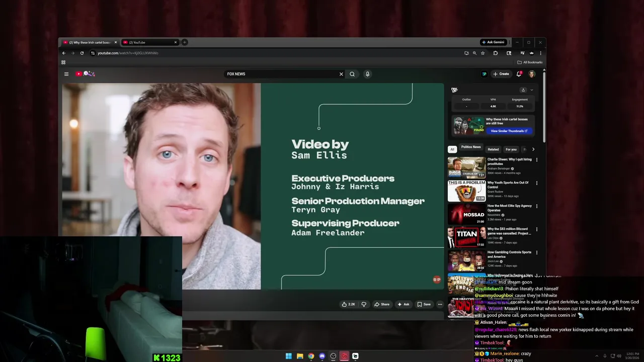The height and width of the screenshot is (362, 644).
Task: Open options menu for the Blizzard game video
Action: click(x=536, y=229)
